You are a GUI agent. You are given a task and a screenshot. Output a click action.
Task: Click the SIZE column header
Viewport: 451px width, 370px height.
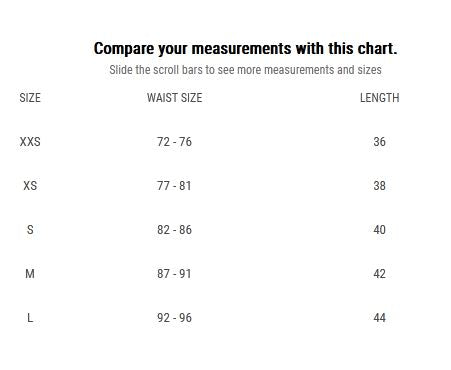click(30, 98)
